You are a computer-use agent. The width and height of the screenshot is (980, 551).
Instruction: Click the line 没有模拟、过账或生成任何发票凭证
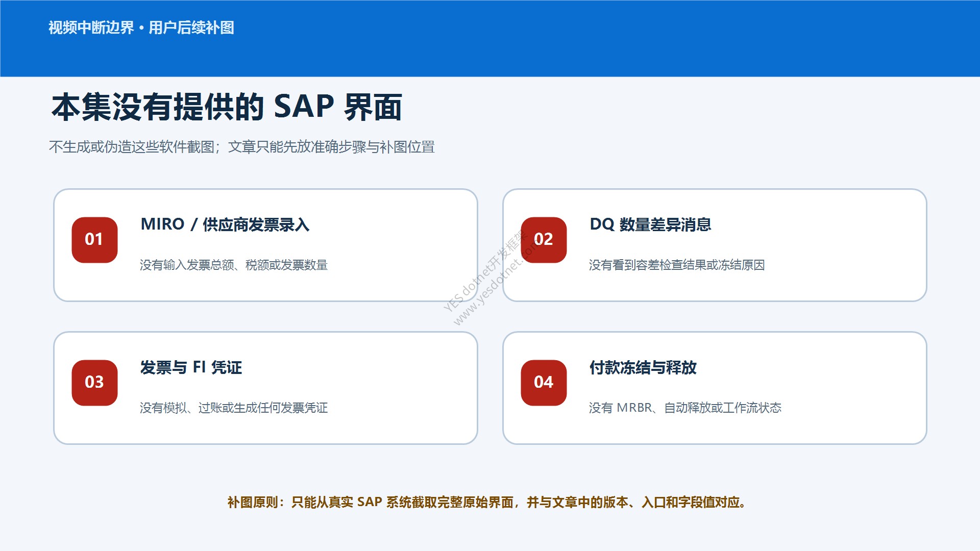[x=234, y=408]
